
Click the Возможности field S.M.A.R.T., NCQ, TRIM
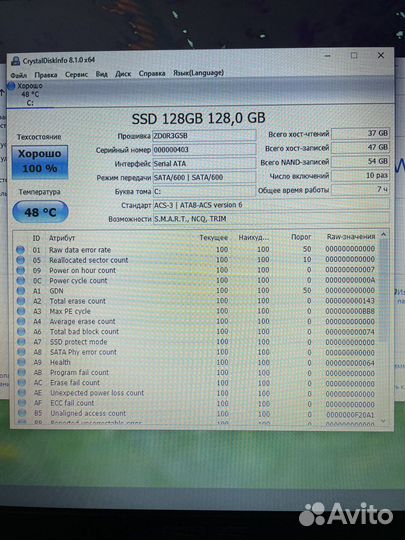pyautogui.click(x=271, y=219)
